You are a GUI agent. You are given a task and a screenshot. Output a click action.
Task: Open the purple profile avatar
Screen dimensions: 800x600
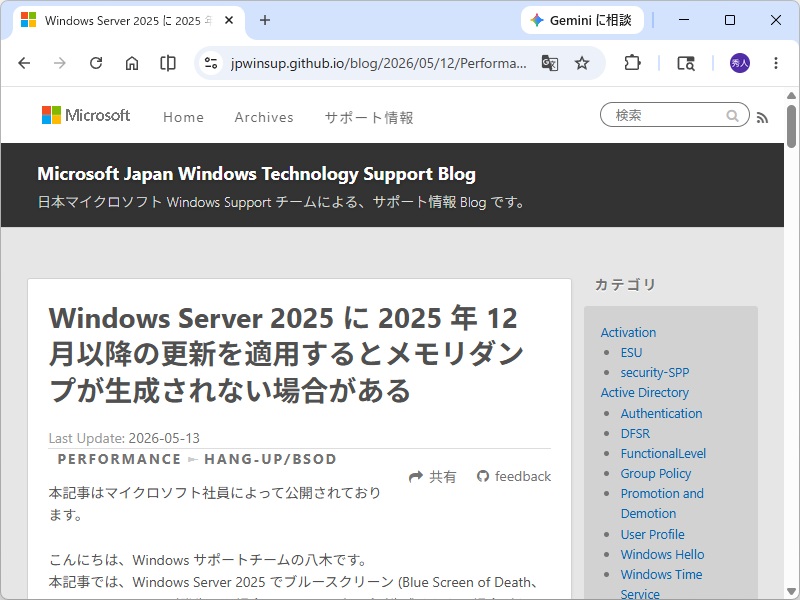[x=740, y=63]
